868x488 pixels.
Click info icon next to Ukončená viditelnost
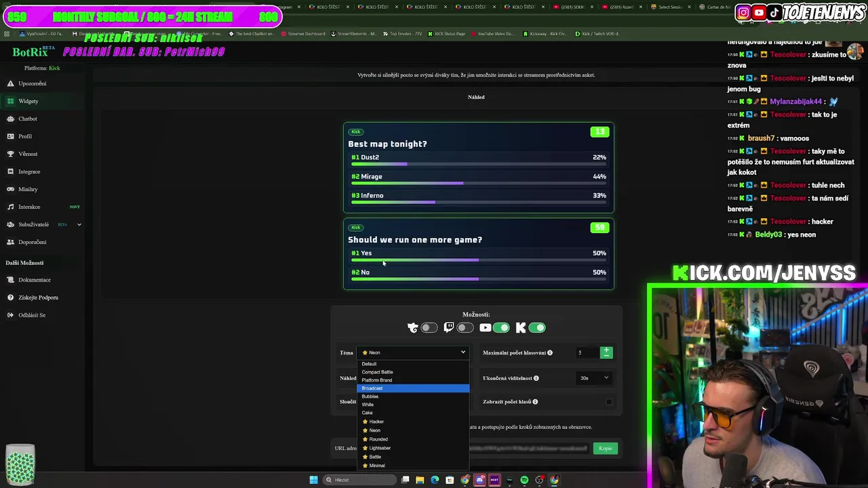tap(536, 378)
